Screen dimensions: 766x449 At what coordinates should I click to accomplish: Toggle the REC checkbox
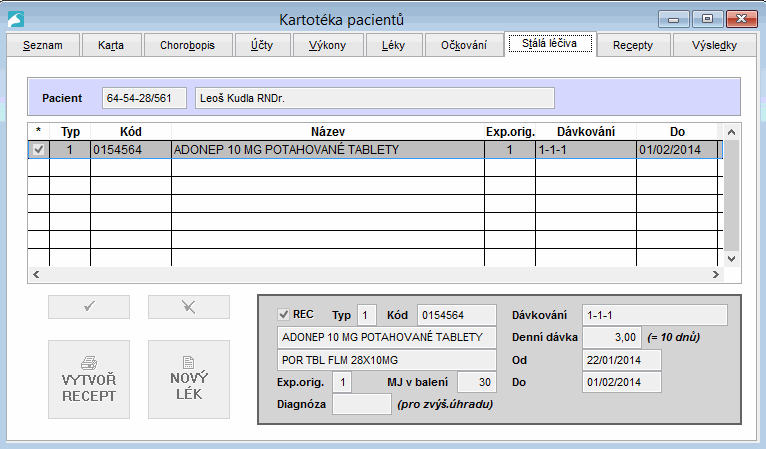pos(283,314)
